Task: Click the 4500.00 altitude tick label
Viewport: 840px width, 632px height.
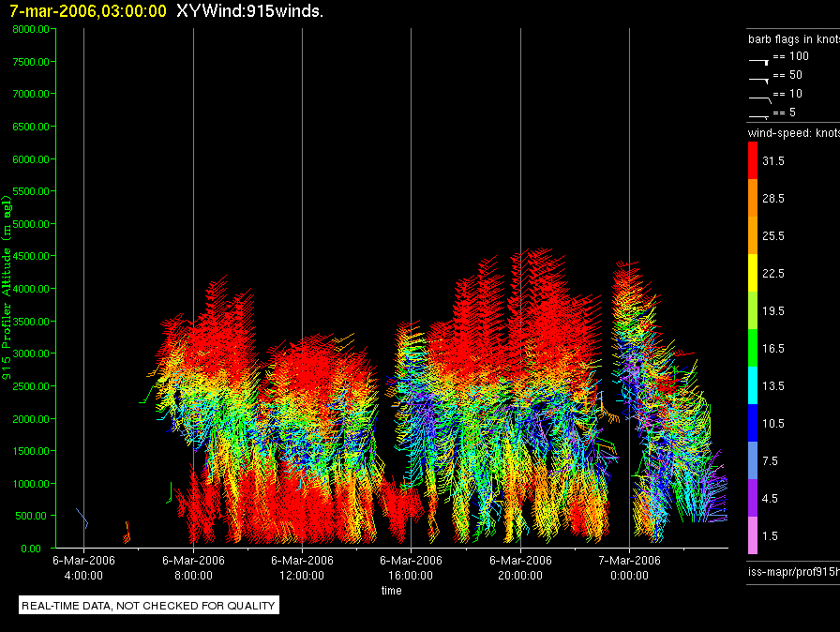Action: coord(31,256)
